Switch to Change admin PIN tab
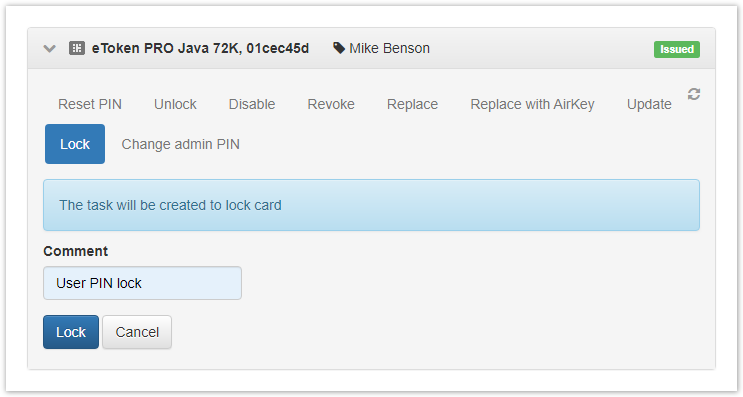Viewport: 743px width, 397px height. [181, 144]
